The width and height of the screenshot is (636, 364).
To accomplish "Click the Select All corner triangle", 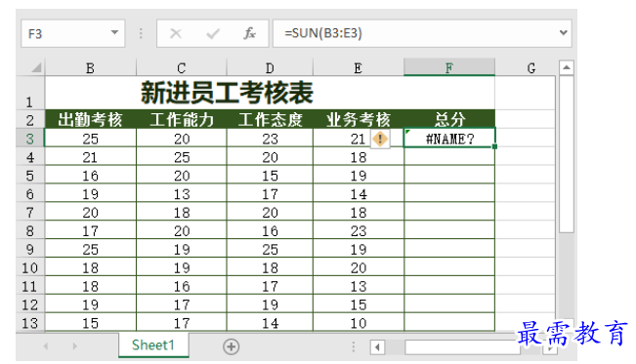I will [36, 67].
